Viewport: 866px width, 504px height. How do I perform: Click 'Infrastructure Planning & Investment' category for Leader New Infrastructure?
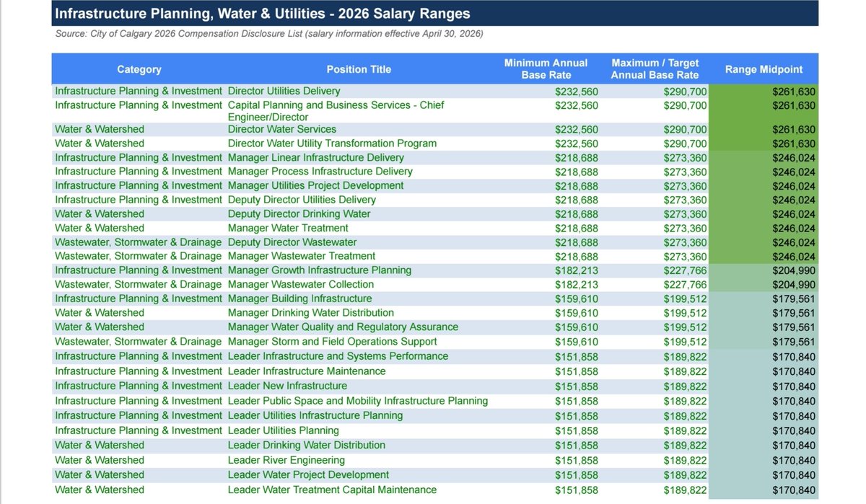point(139,386)
